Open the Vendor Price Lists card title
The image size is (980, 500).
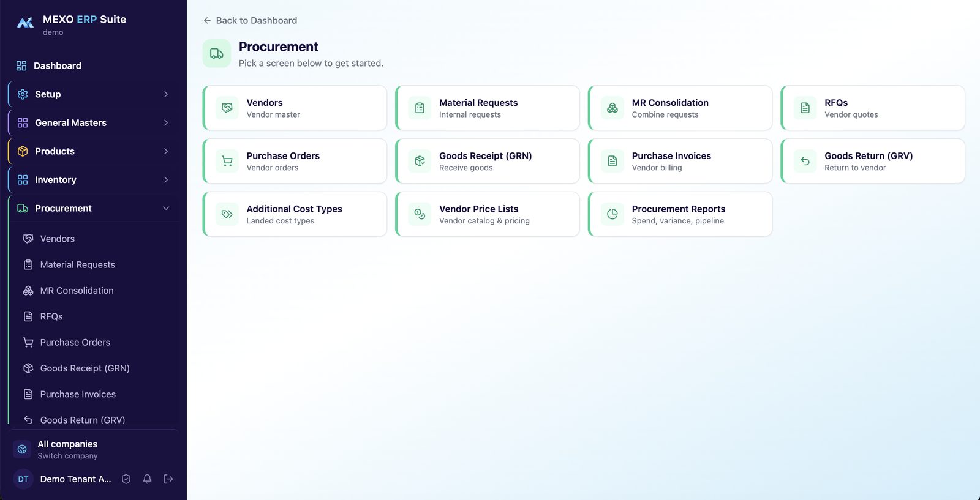pos(478,209)
